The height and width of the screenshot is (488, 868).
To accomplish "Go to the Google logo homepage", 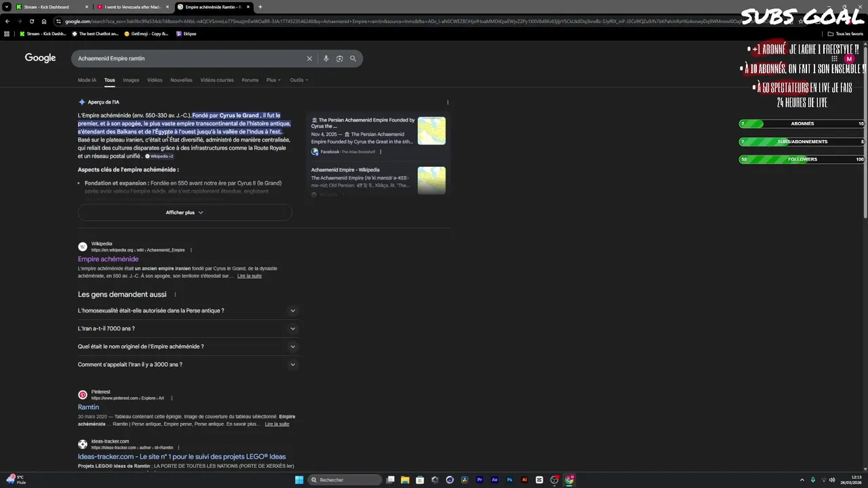I will 40,58.
